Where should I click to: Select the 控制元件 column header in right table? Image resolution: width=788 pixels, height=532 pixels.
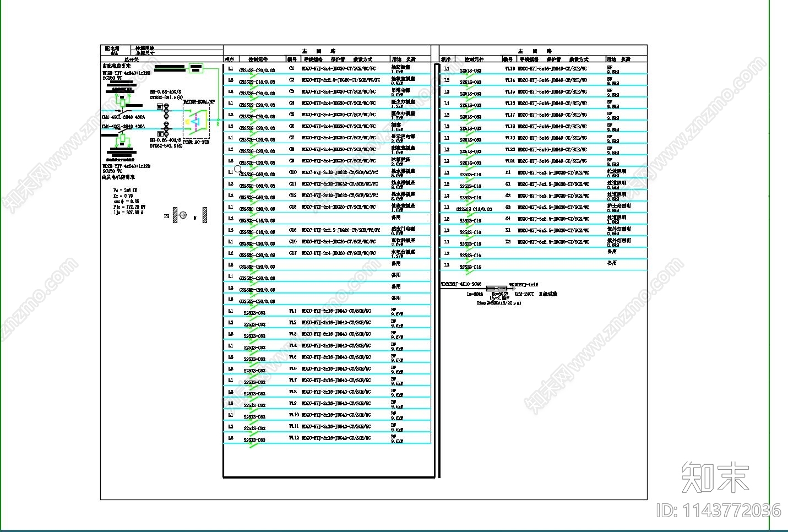coord(474,59)
